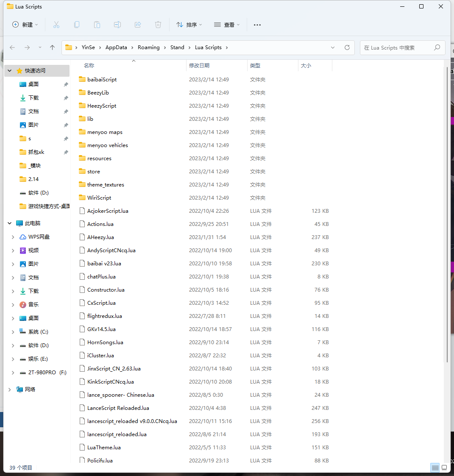Viewport: 454px width, 476px height.
Task: Click the Copy icon in toolbar
Action: coord(77,25)
